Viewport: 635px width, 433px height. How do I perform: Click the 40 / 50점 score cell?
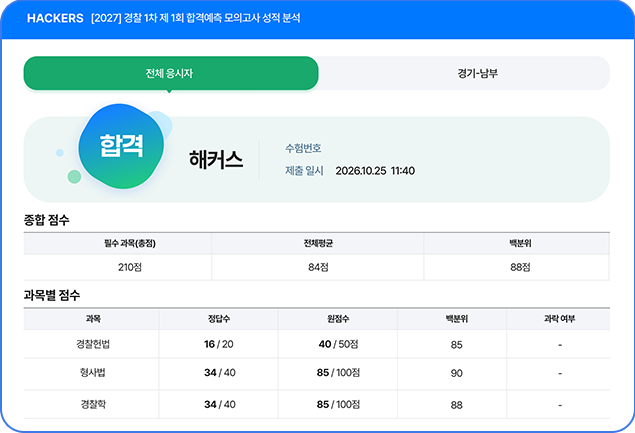tap(339, 344)
